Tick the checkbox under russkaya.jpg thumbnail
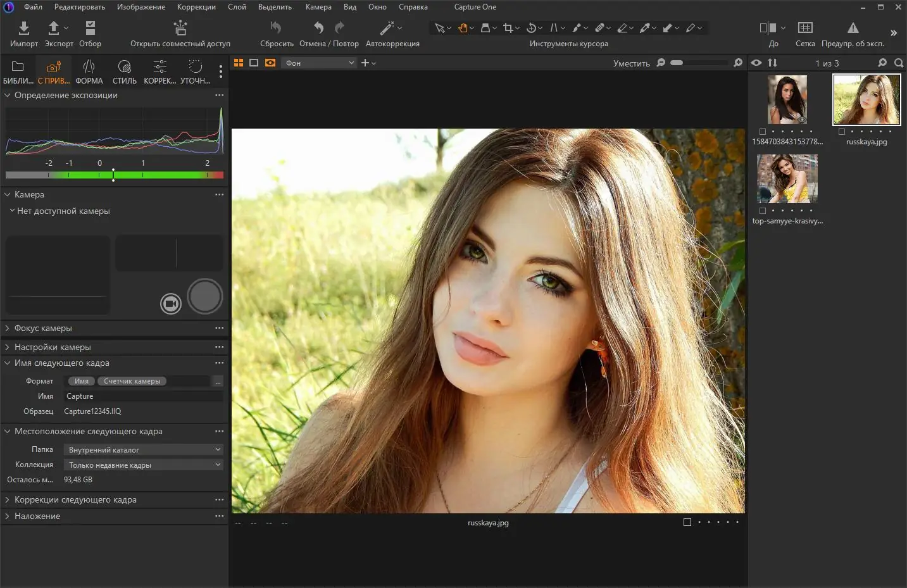This screenshot has height=588, width=907. (x=842, y=132)
